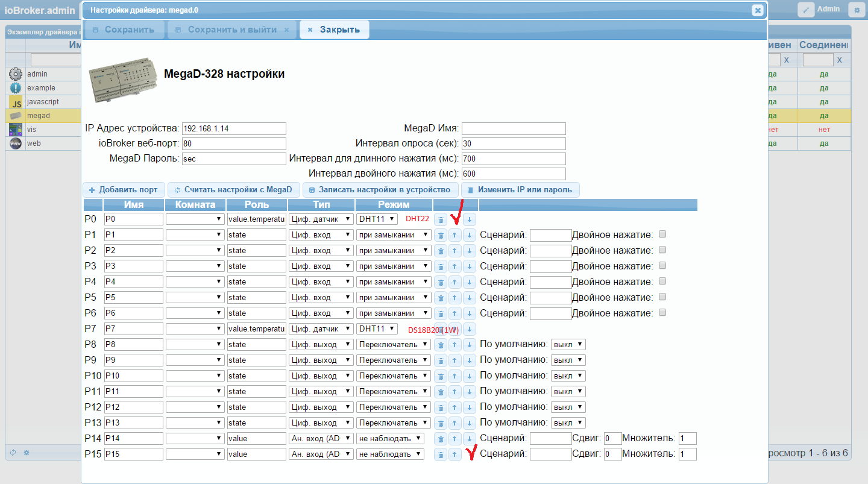Open По умолчанию dropdown for P13
The height and width of the screenshot is (484, 868).
tap(568, 423)
